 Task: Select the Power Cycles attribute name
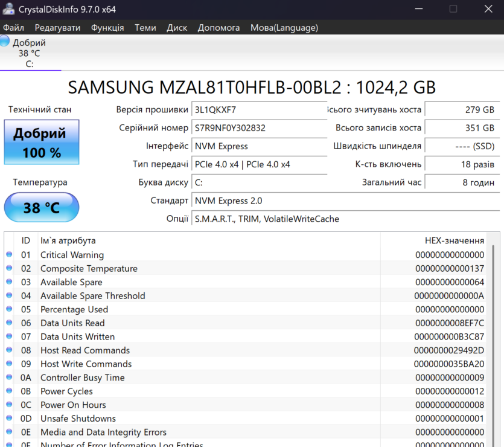66,391
